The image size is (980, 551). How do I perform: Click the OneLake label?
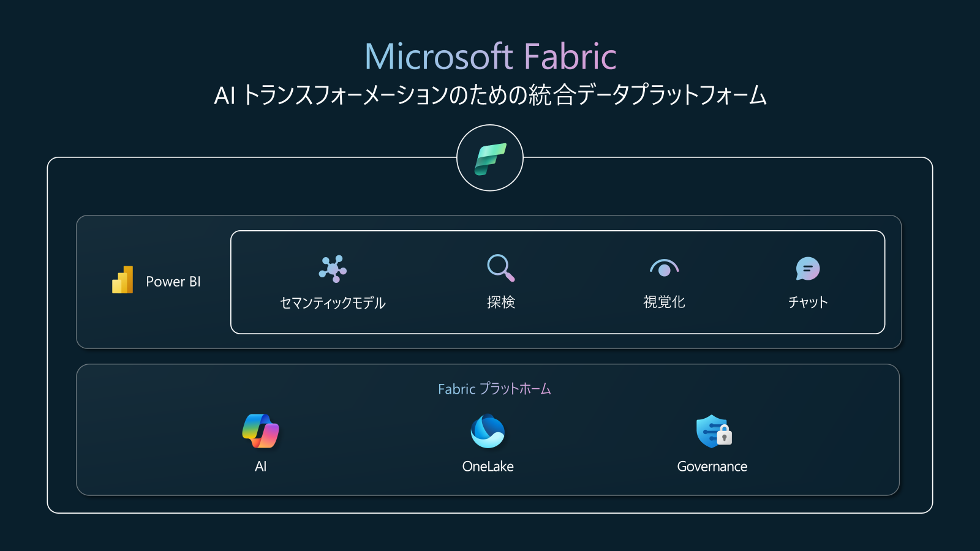488,467
